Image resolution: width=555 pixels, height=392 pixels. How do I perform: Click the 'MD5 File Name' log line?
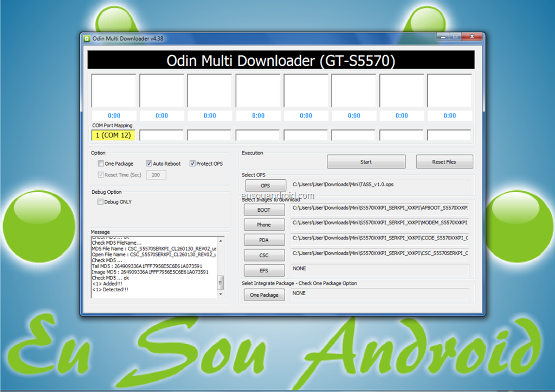tap(154, 249)
